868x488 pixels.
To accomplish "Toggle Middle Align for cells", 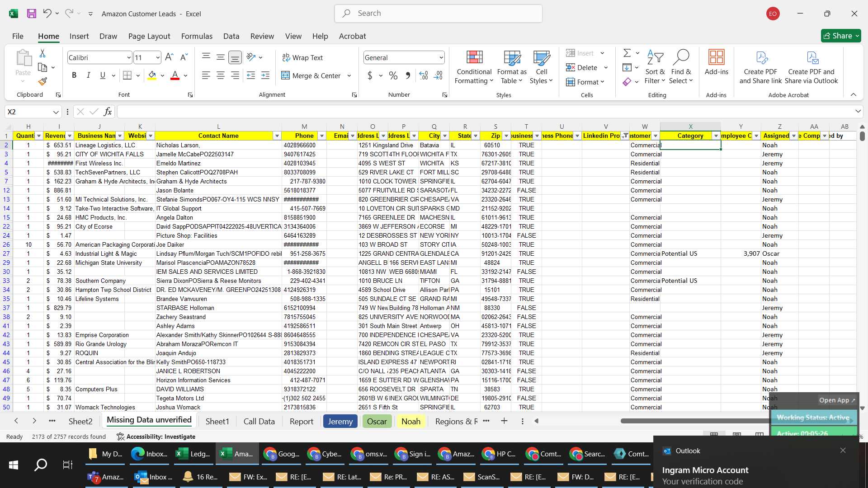I will tap(221, 57).
